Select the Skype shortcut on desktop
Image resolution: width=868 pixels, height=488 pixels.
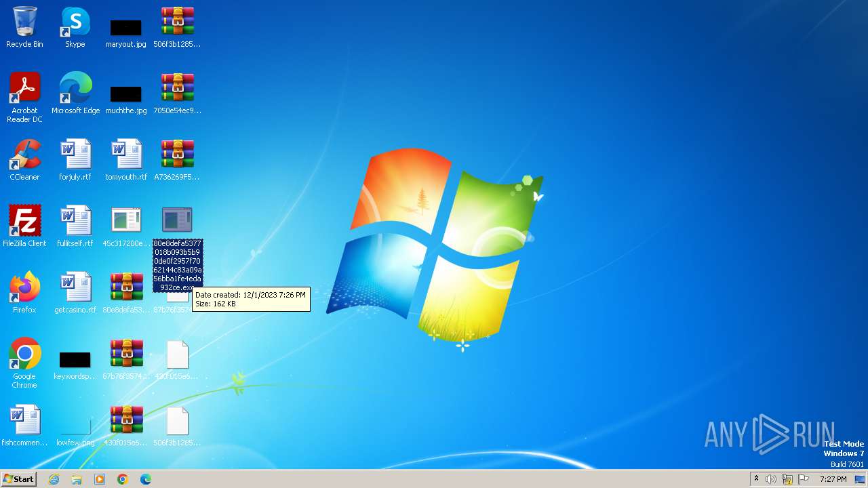[75, 27]
